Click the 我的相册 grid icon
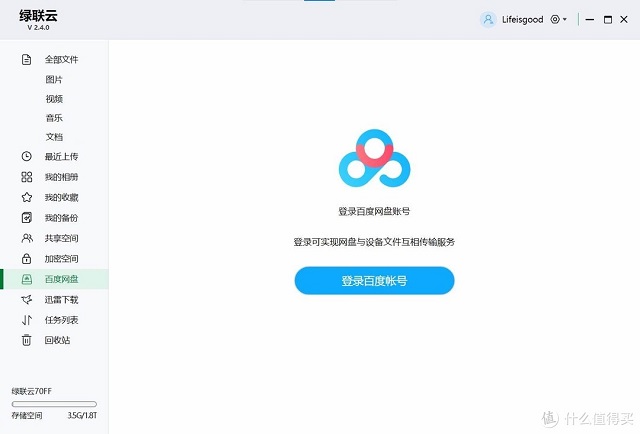 27,177
